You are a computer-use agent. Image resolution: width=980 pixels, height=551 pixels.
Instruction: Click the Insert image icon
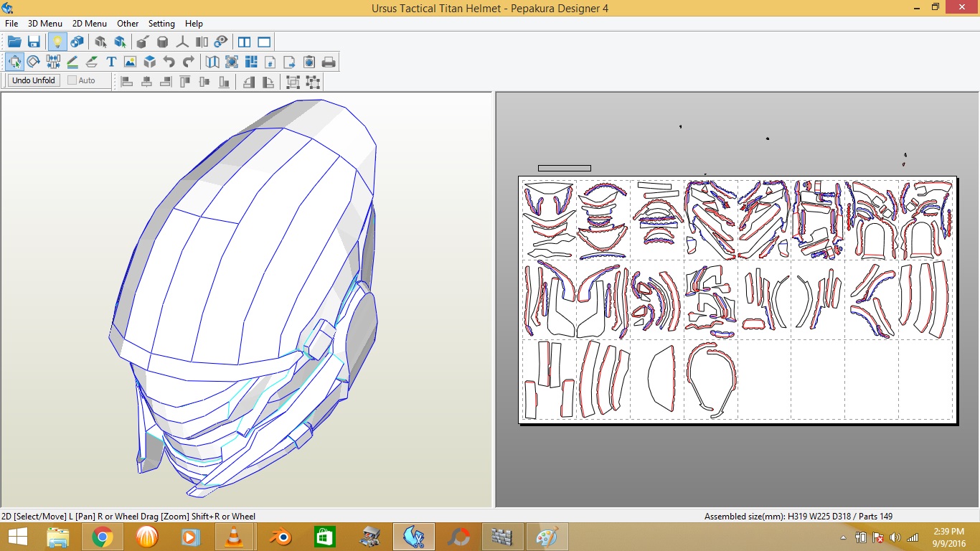pyautogui.click(x=130, y=62)
